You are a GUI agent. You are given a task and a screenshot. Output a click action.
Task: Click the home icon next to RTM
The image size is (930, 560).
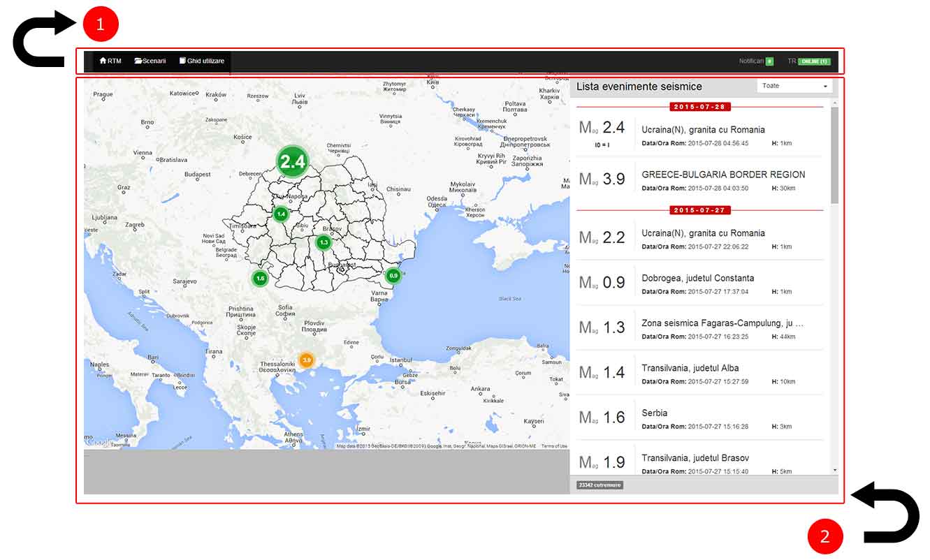103,61
